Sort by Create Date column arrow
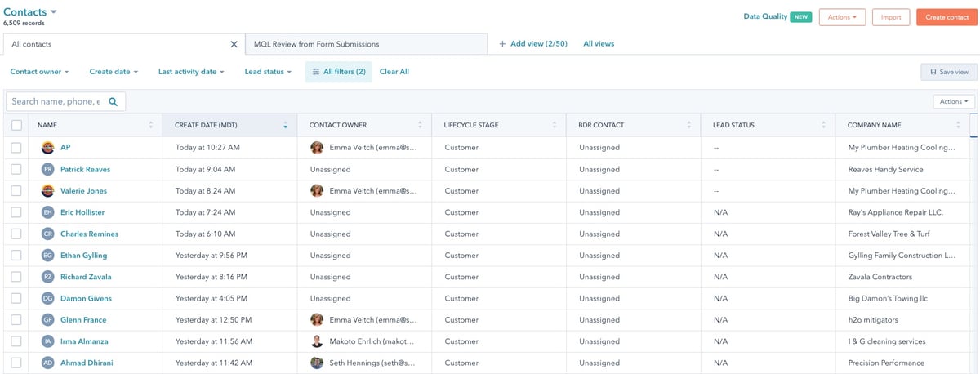 tap(285, 126)
